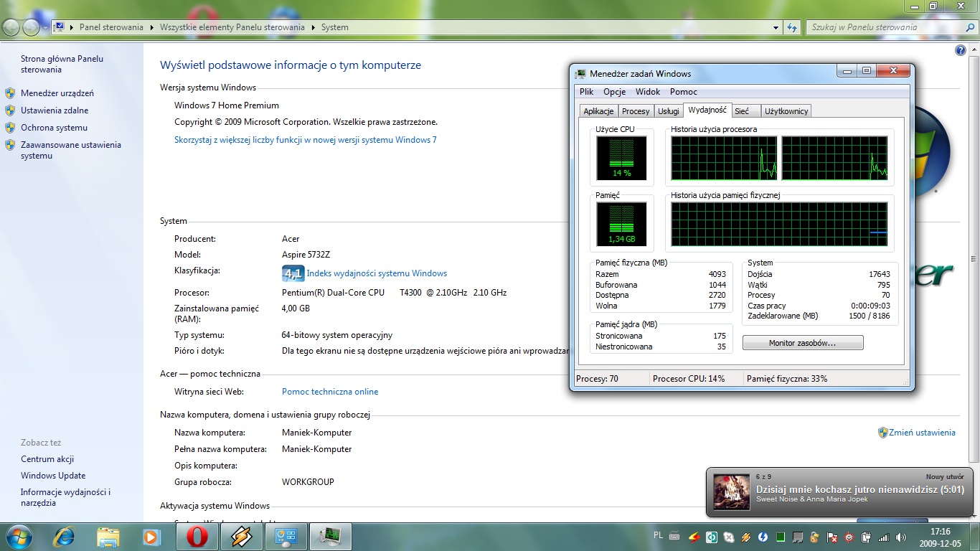Screen dimensions: 980x551
Task: Switch to Usługi tab
Action: tap(669, 111)
